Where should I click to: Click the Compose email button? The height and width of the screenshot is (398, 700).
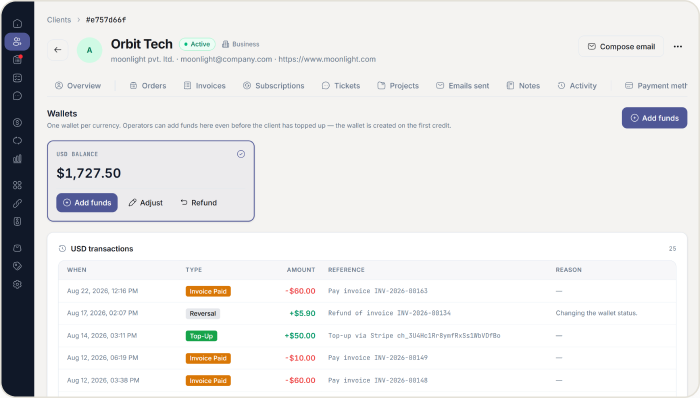click(x=621, y=46)
